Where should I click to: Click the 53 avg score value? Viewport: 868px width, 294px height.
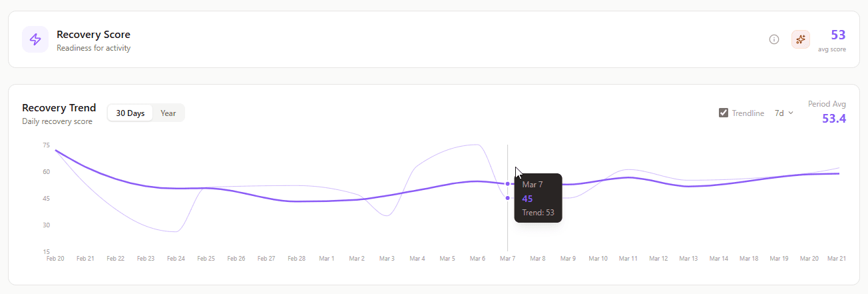click(x=838, y=35)
